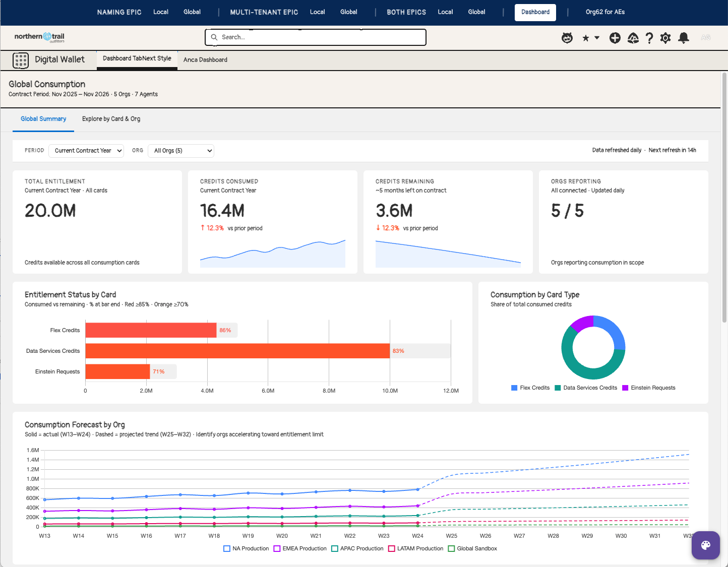Open the App Launcher grid icon
This screenshot has width=728, height=567.
(21, 60)
